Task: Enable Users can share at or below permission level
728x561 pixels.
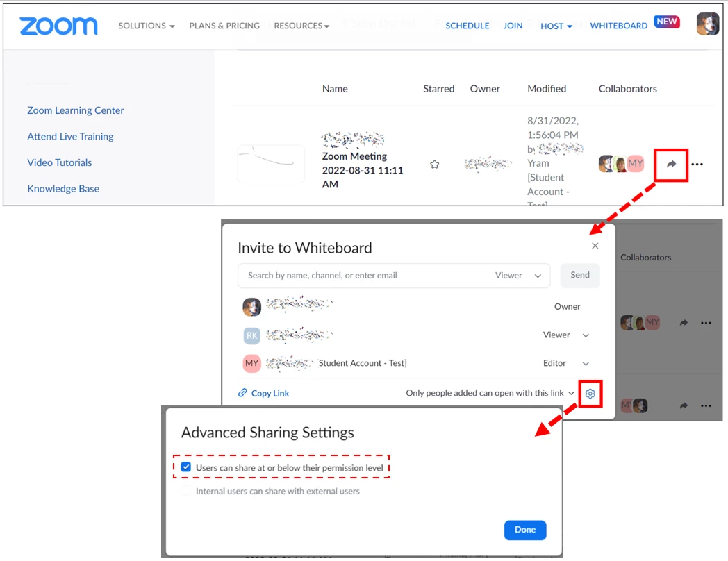Action: click(185, 467)
